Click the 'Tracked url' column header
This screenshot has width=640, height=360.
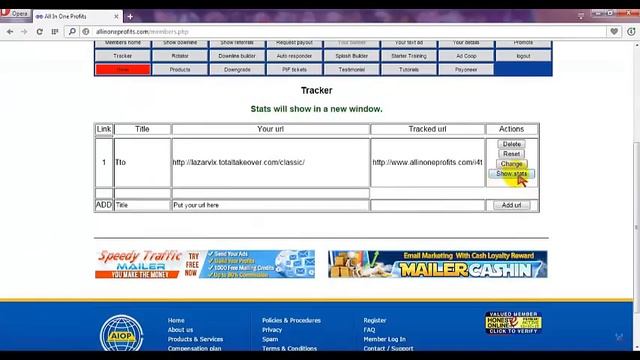pos(427,129)
